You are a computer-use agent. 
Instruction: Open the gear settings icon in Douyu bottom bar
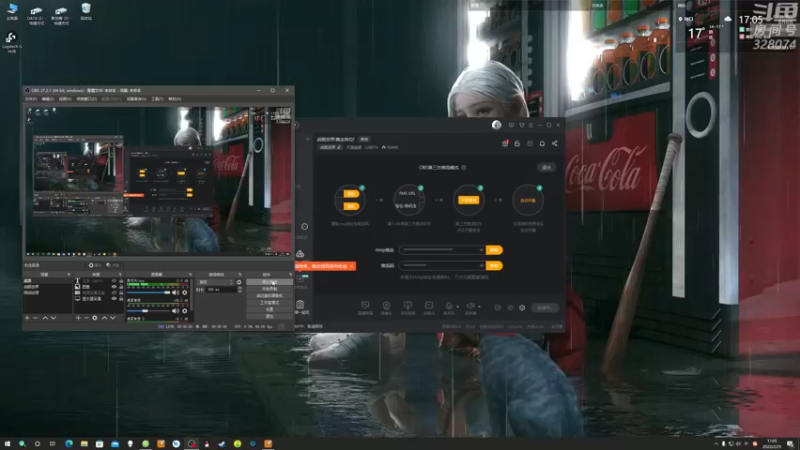522,308
